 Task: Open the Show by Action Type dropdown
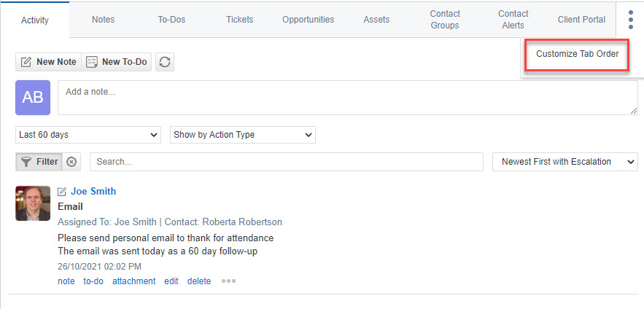coord(243,135)
